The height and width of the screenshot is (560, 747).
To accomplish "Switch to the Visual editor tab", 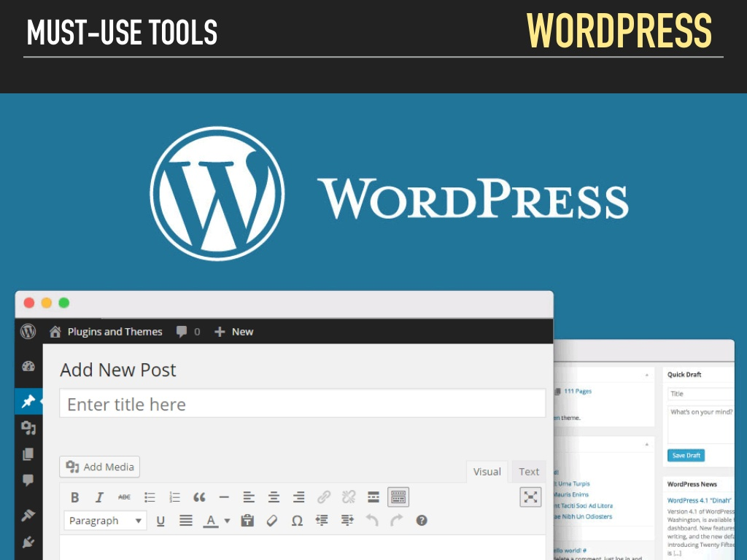I will coord(487,472).
